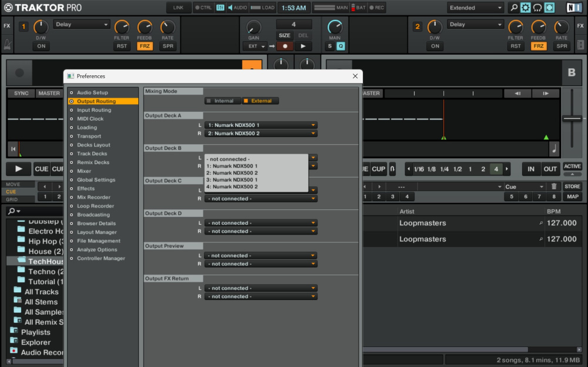This screenshot has height=367, width=588.
Task: Toggle the S snap button
Action: point(330,46)
